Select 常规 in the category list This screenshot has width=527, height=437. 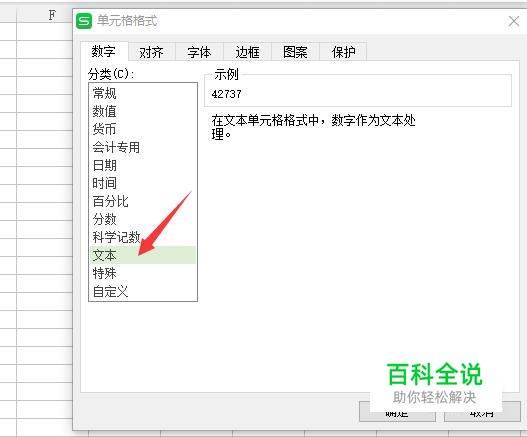(x=143, y=93)
